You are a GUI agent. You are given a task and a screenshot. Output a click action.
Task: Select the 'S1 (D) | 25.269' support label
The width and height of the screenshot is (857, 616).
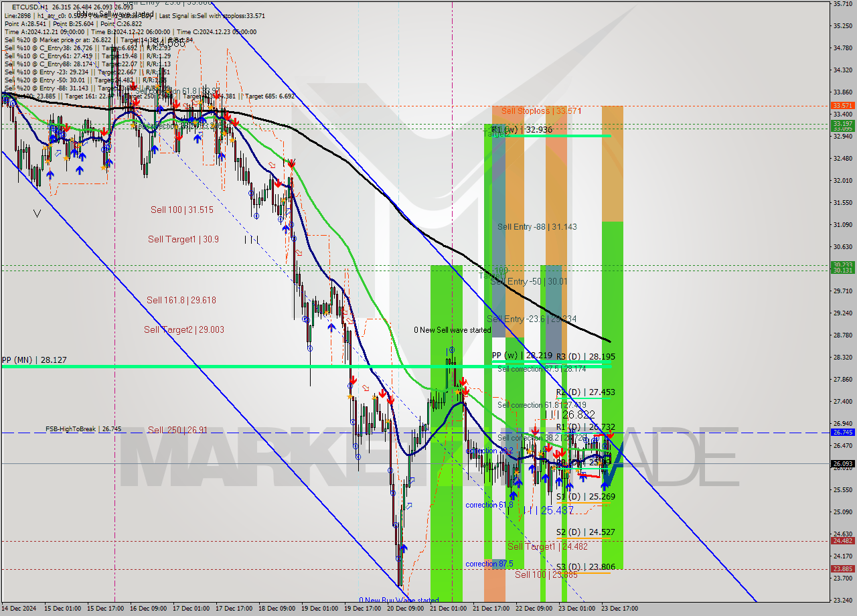coord(586,496)
